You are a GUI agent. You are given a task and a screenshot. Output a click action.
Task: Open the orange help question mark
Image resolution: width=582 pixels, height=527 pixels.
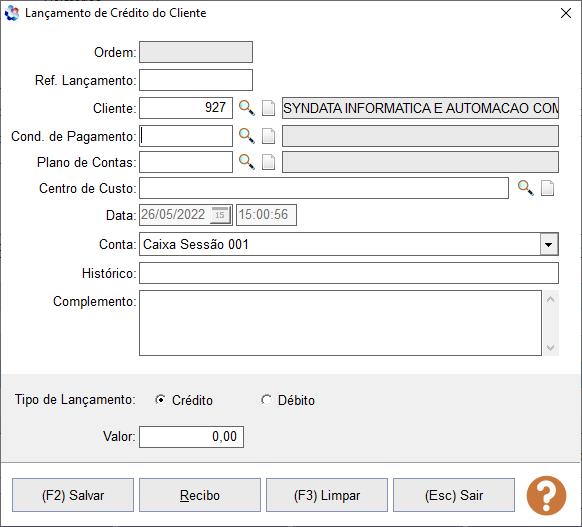[x=546, y=495]
